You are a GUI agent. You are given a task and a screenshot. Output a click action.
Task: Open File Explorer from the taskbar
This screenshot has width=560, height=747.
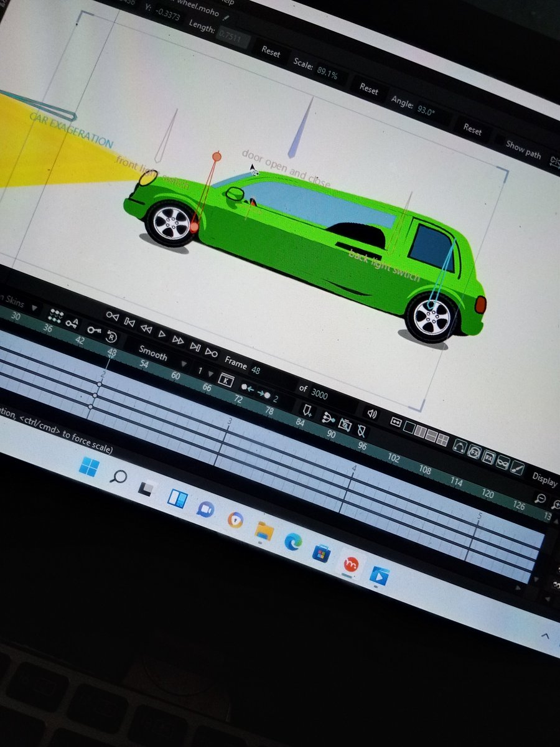[x=264, y=530]
